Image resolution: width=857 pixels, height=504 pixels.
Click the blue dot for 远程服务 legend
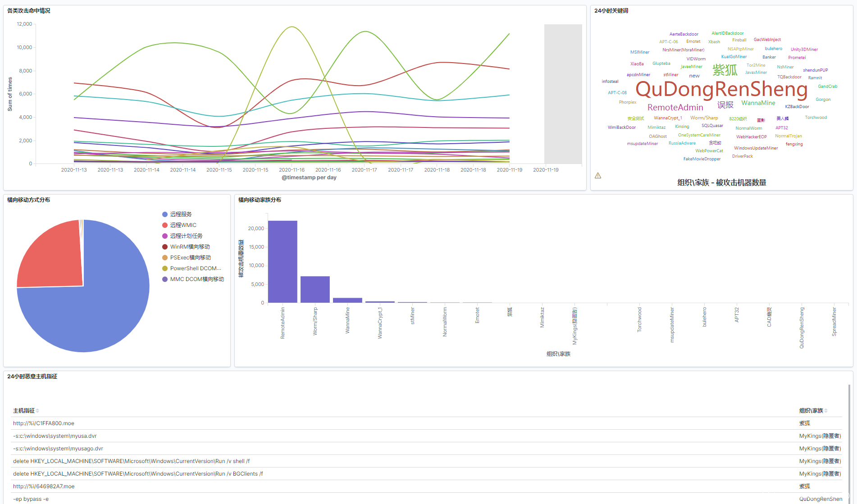(165, 214)
